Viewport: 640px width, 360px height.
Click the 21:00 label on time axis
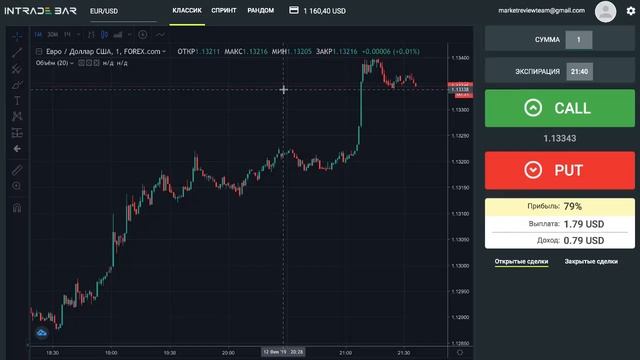pyautogui.click(x=345, y=353)
